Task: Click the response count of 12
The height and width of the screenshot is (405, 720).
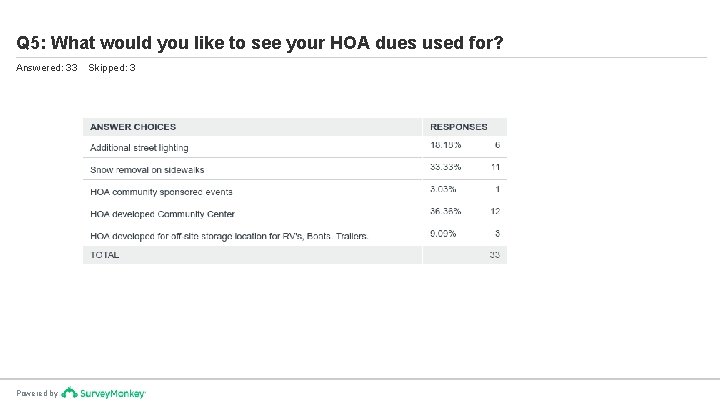Action: pos(495,212)
